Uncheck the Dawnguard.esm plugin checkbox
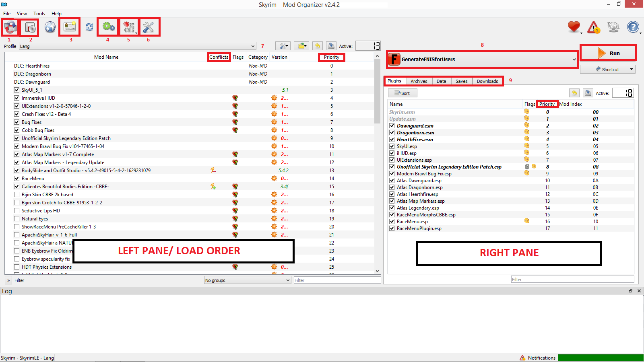 [x=392, y=126]
